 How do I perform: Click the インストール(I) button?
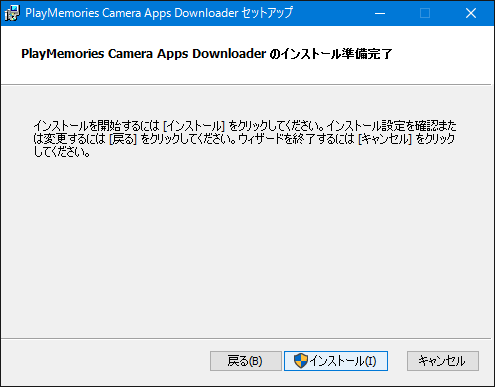pos(336,361)
